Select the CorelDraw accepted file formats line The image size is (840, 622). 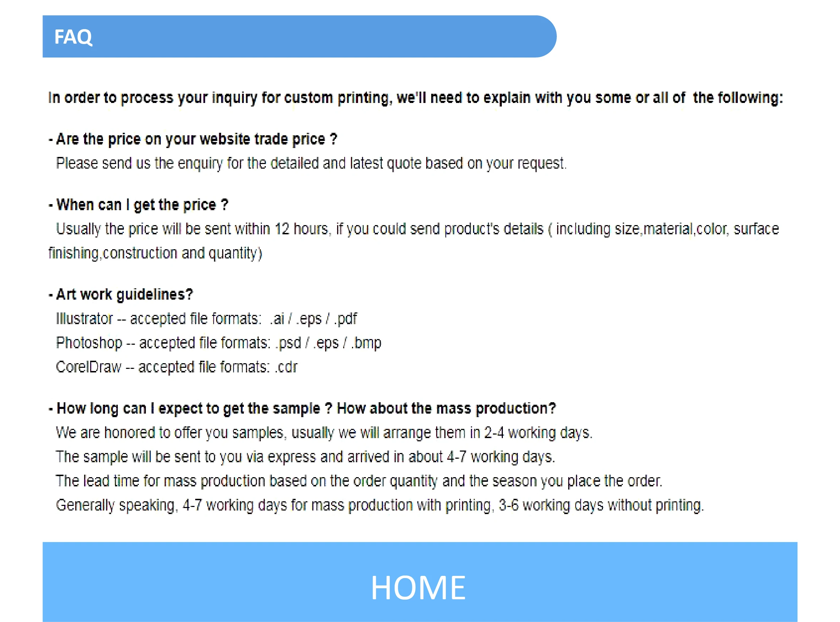(176, 367)
